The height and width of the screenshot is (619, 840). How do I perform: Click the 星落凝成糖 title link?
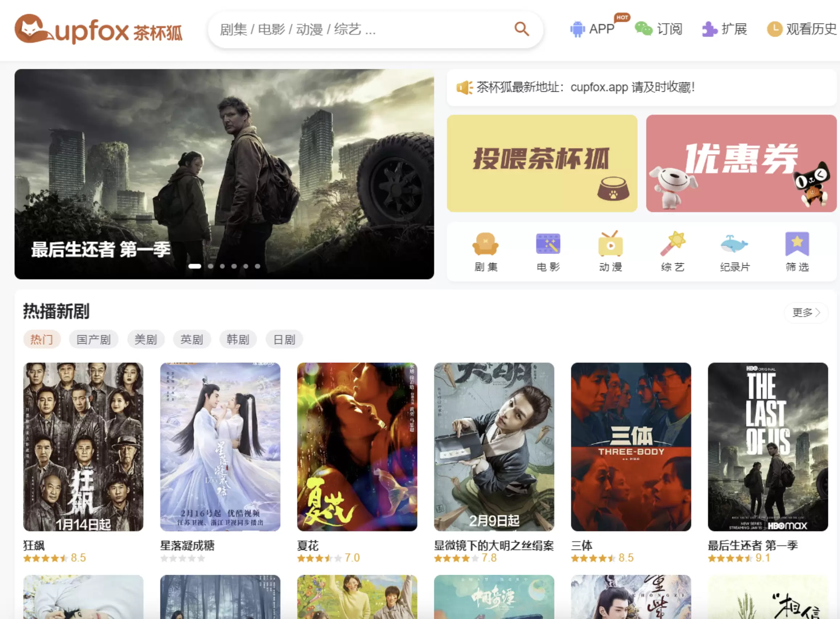click(187, 545)
